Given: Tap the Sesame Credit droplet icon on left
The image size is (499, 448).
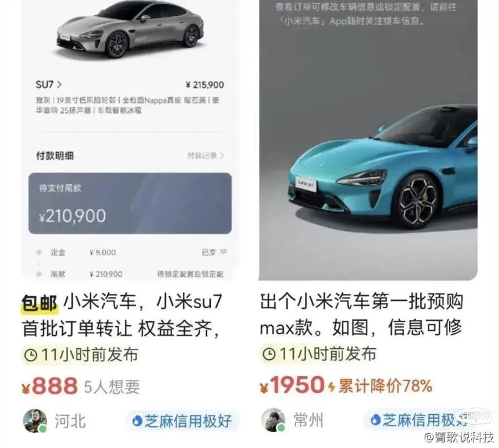Looking at the screenshot, I should click(x=137, y=421).
